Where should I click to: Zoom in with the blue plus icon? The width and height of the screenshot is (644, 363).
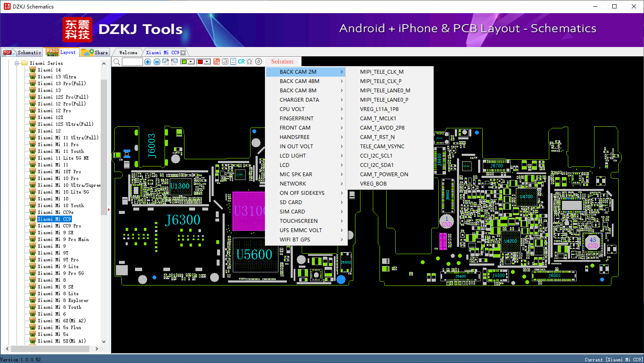[148, 62]
